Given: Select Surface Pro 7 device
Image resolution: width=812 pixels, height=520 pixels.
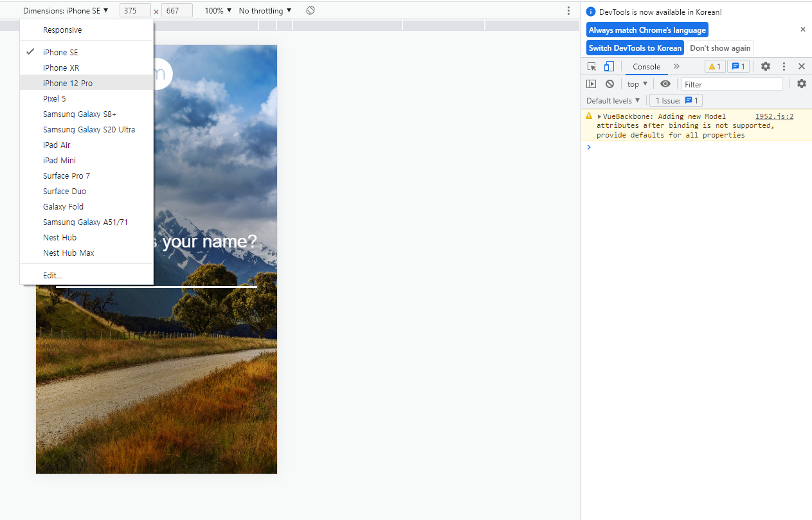Looking at the screenshot, I should [87, 176].
